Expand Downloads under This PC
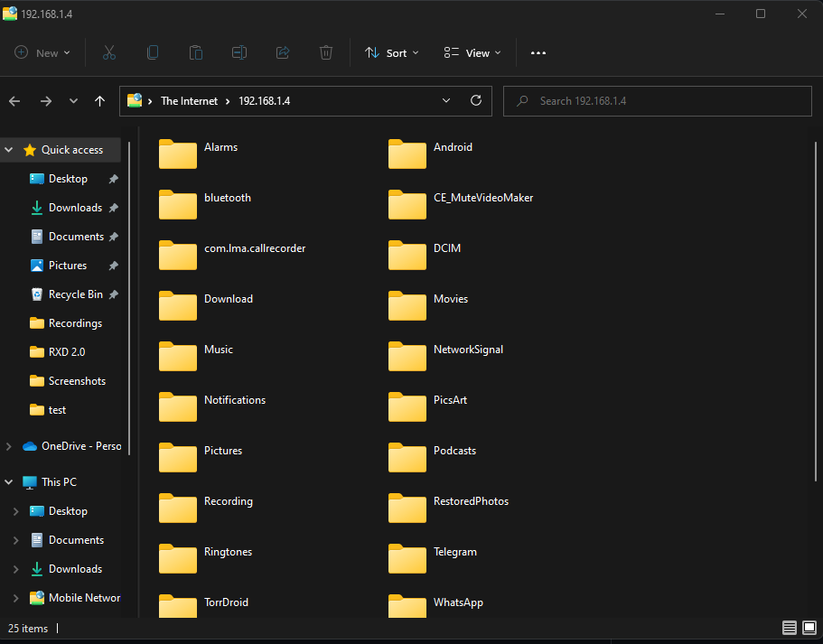823x644 pixels. pyautogui.click(x=15, y=569)
